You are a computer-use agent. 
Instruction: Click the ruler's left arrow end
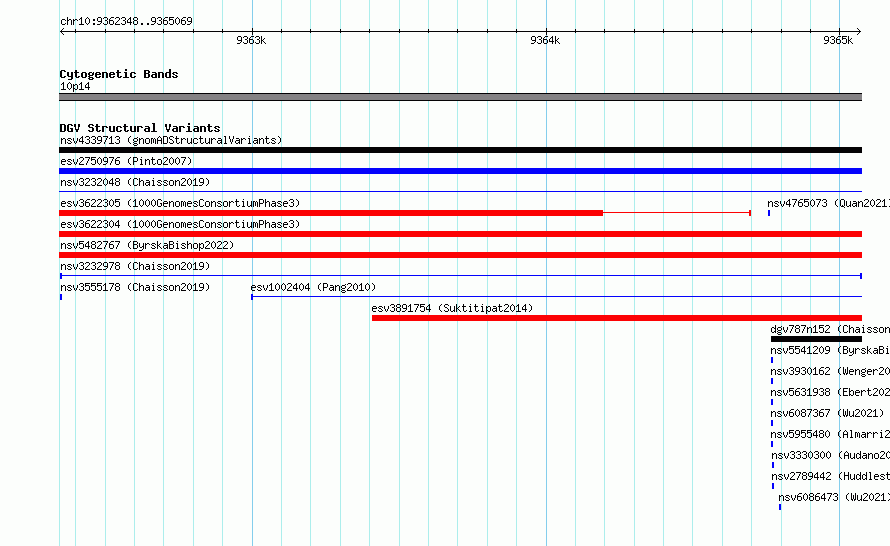pyautogui.click(x=62, y=31)
